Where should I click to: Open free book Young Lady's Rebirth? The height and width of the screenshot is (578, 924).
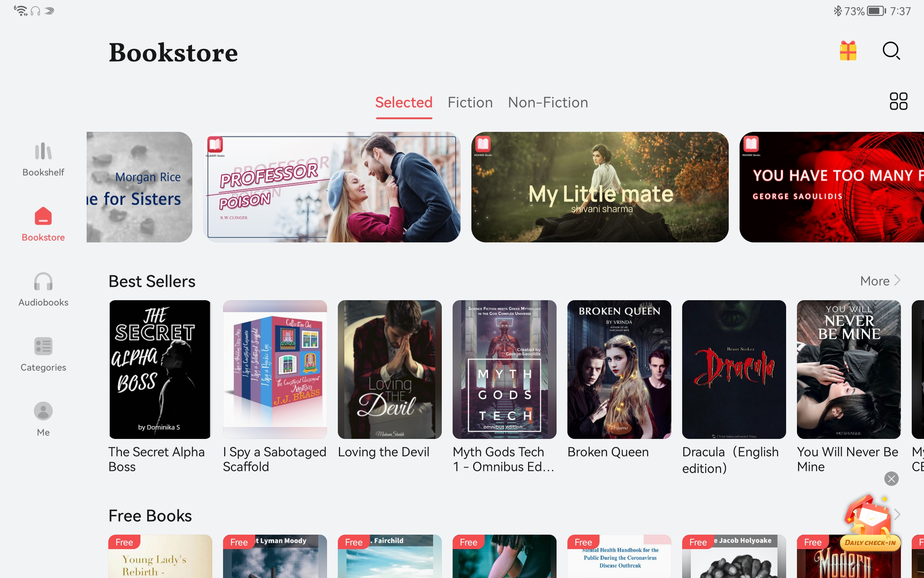point(160,556)
